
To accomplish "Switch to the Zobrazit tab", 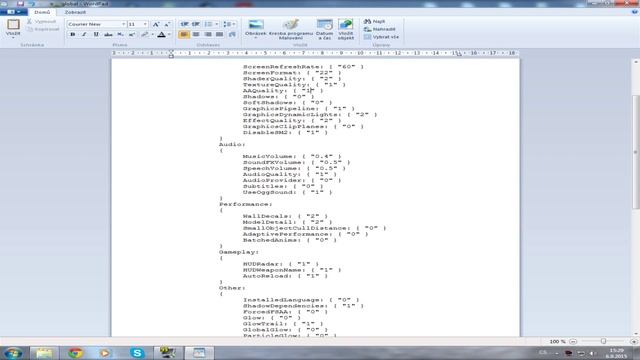I will tap(75, 12).
